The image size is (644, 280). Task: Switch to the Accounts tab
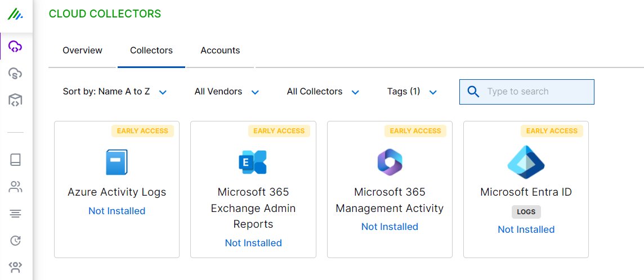[220, 51]
